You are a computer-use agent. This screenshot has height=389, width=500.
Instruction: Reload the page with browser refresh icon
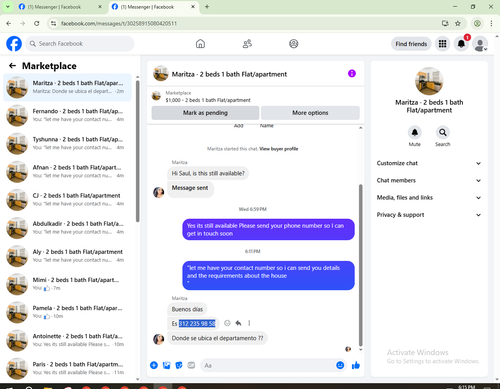click(x=37, y=23)
